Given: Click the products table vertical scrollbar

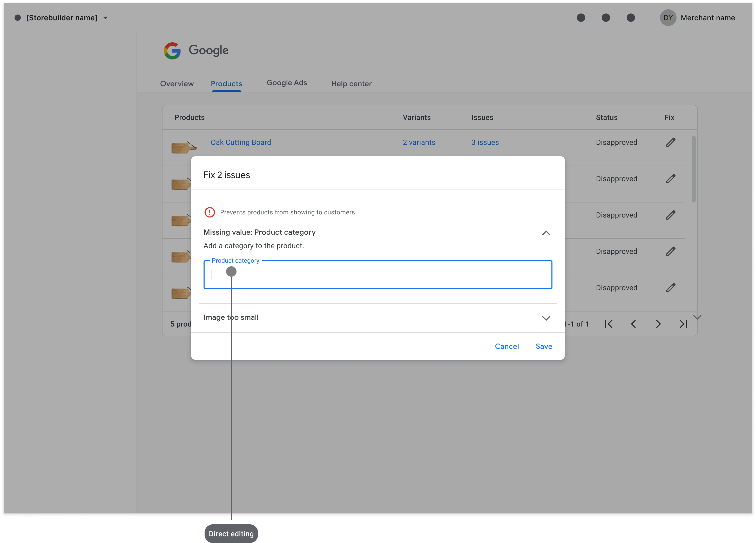Looking at the screenshot, I should click(693, 169).
